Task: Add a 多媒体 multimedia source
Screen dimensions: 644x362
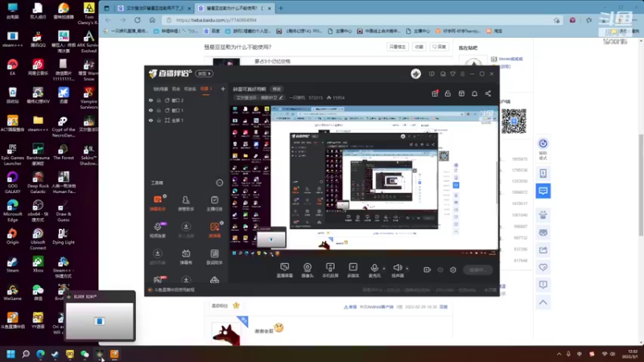Action: point(353,270)
